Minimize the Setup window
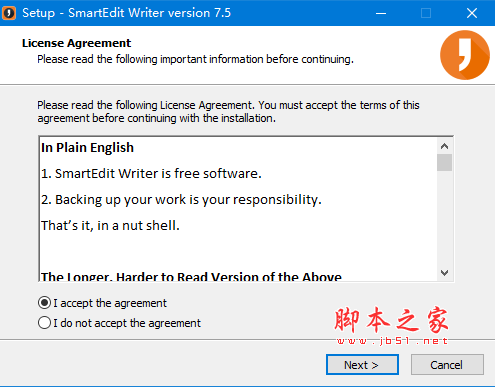 pos(381,13)
